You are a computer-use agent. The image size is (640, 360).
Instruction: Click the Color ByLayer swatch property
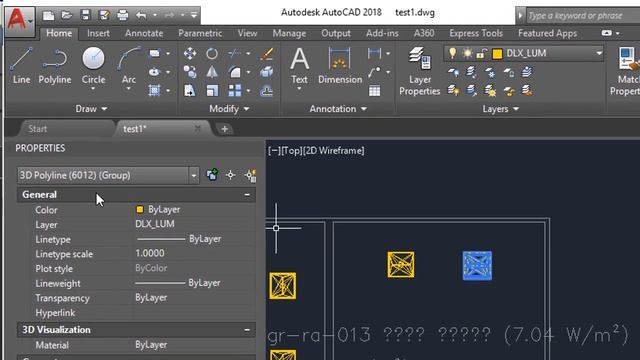140,209
